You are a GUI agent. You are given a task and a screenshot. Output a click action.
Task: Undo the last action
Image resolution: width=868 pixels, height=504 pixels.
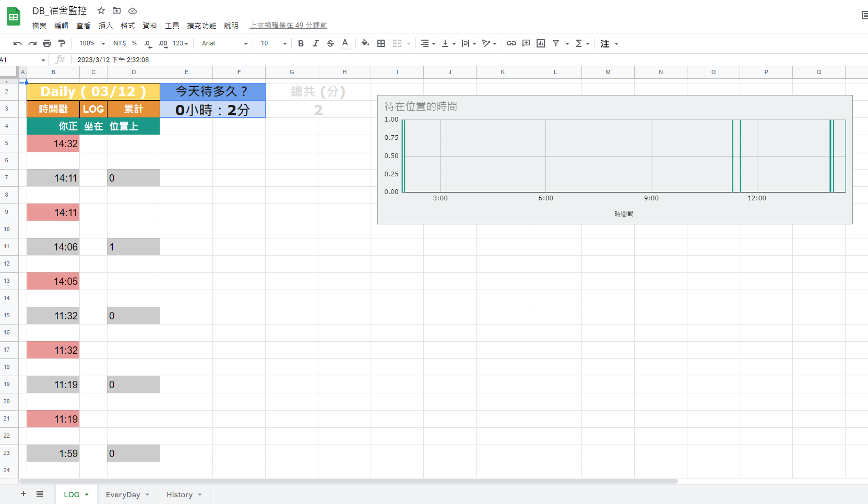[18, 43]
